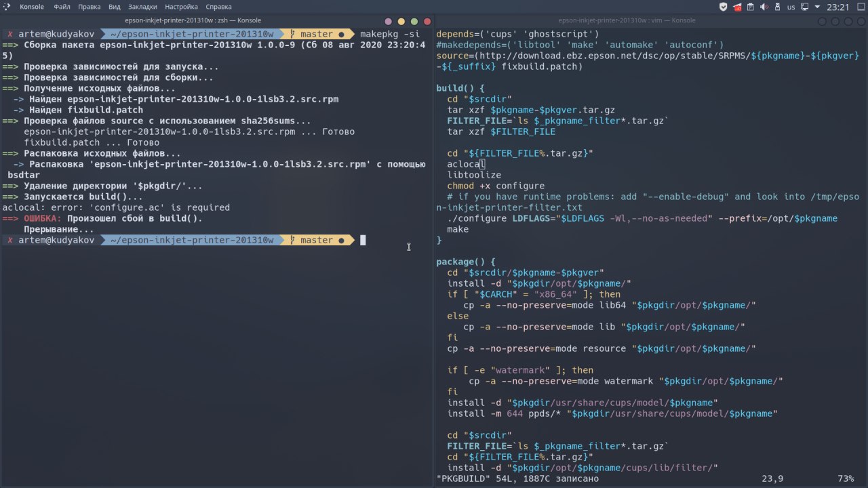Viewport: 868px width, 488px height.
Task: Click the 'install -m 644 ppds/*' line in vim
Action: [612, 413]
